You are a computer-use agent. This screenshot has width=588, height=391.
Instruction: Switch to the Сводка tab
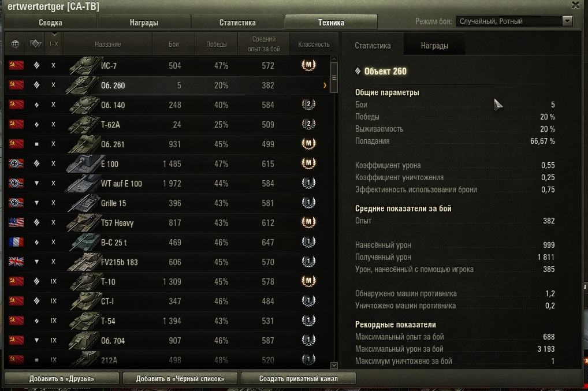coord(50,23)
